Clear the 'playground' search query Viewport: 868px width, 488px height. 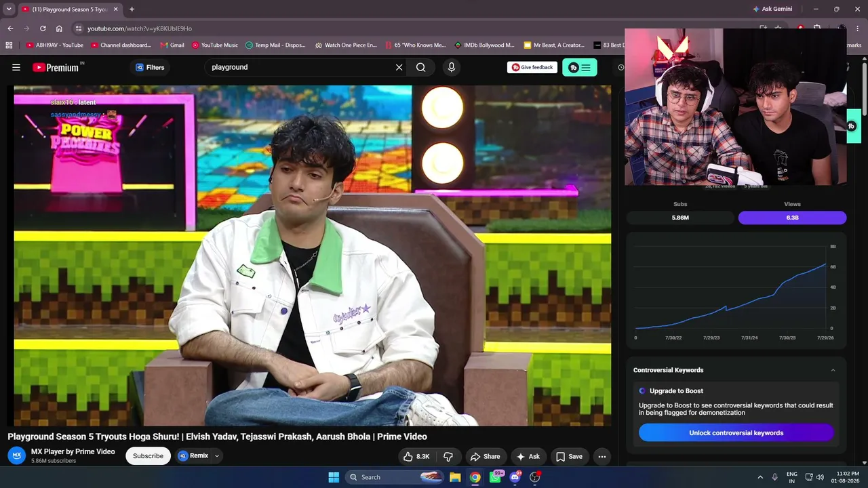399,67
